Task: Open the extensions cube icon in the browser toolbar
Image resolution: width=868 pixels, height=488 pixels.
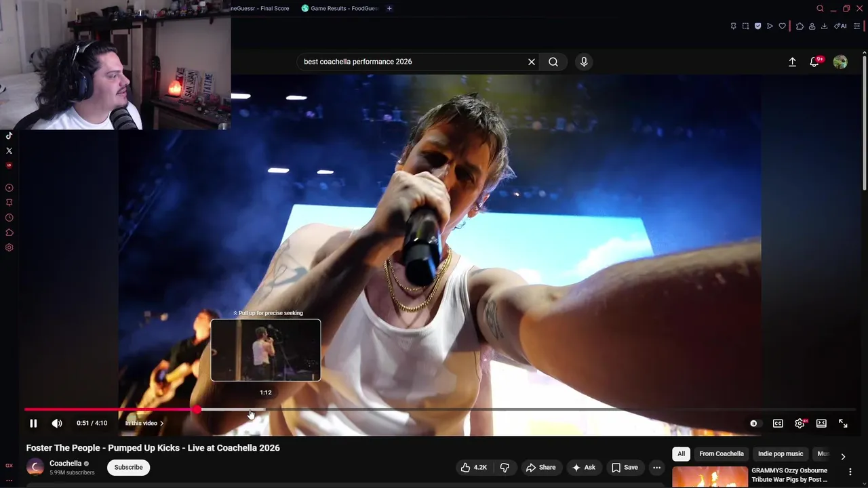Action: click(800, 26)
